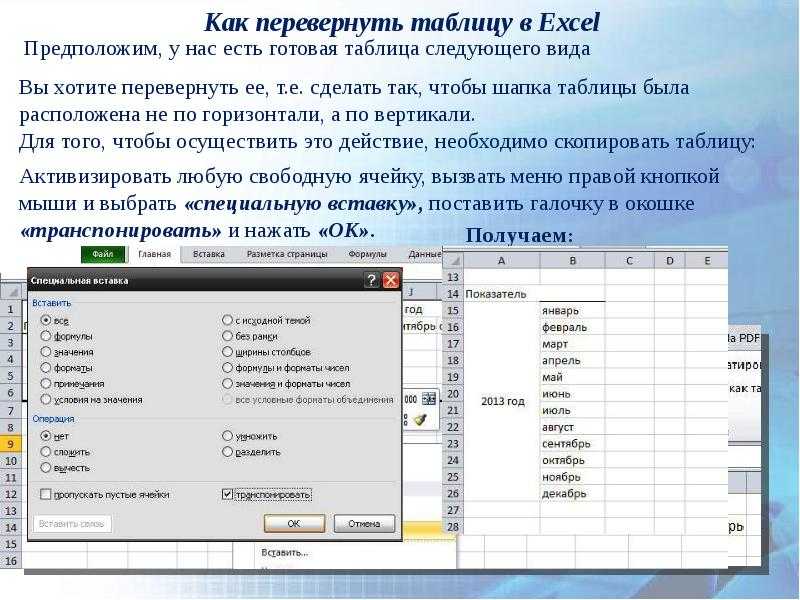Screen dimensions: 800x600
Task: Click the 'апрель' cell
Action: tap(572, 360)
